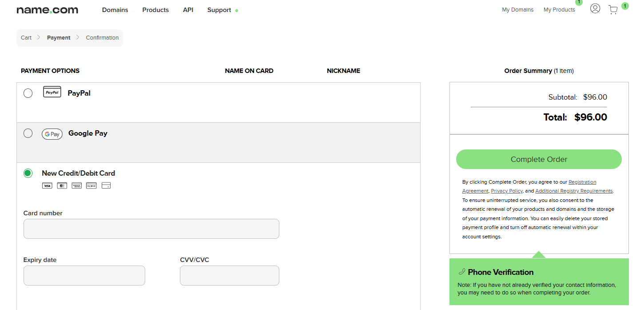Click the Google Pay label text
Image resolution: width=644 pixels, height=310 pixels.
[x=88, y=133]
